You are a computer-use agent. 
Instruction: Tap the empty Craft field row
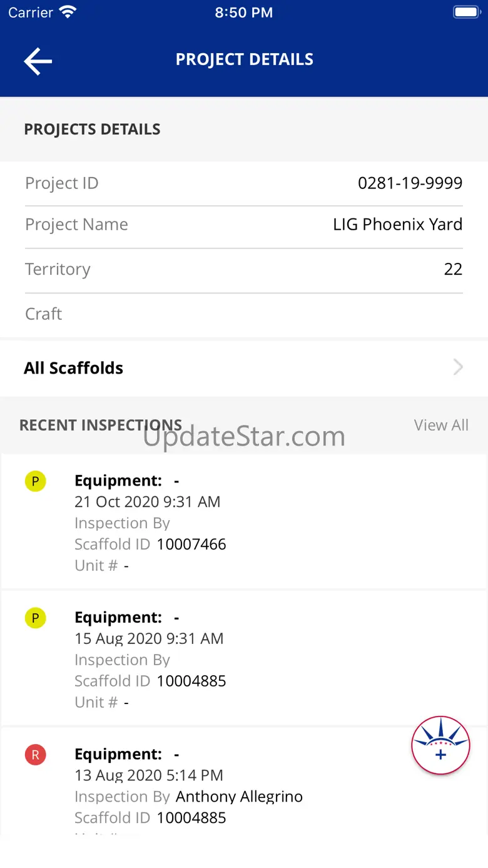244,314
